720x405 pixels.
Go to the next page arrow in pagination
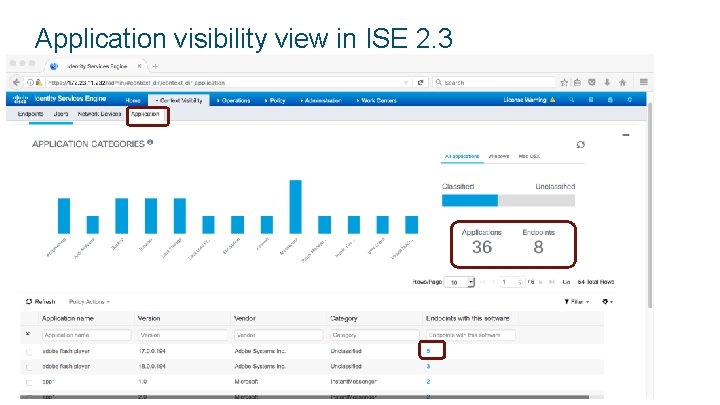[x=541, y=282]
